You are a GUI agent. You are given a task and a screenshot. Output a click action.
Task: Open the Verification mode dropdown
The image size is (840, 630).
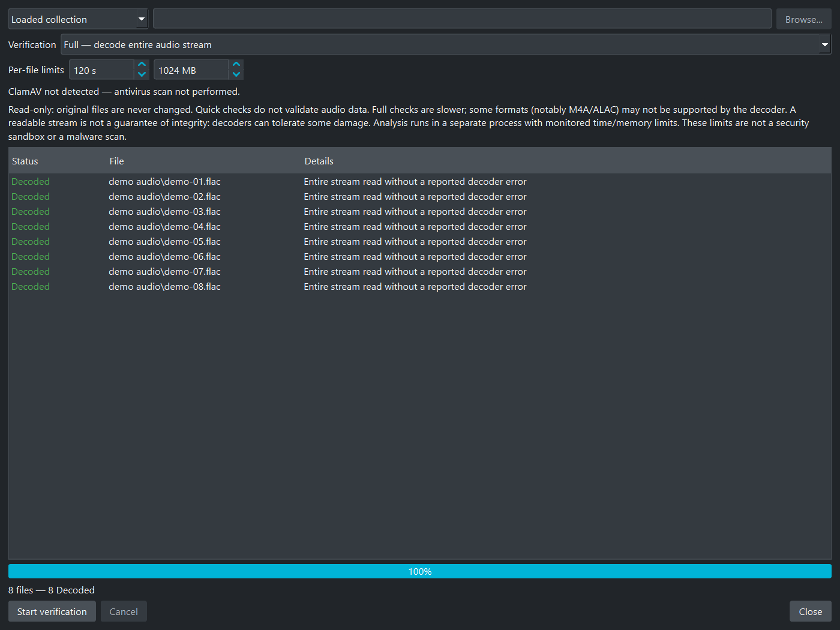pyautogui.click(x=446, y=44)
